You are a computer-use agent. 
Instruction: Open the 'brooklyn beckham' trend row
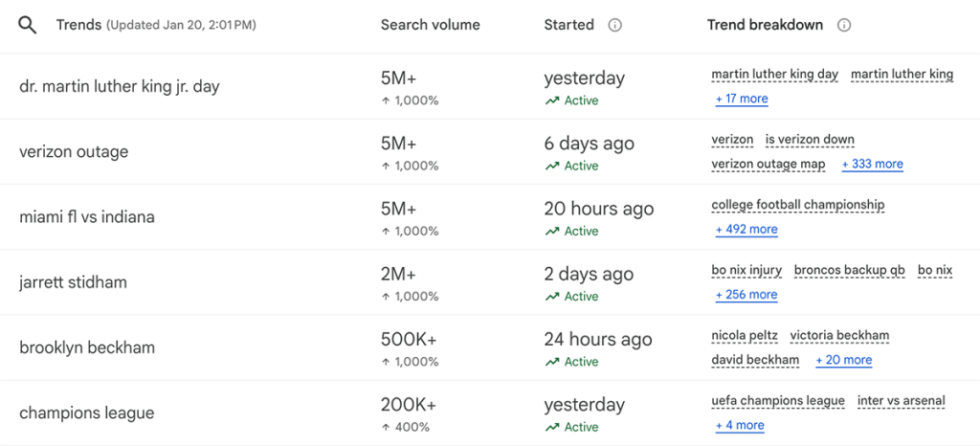click(87, 347)
